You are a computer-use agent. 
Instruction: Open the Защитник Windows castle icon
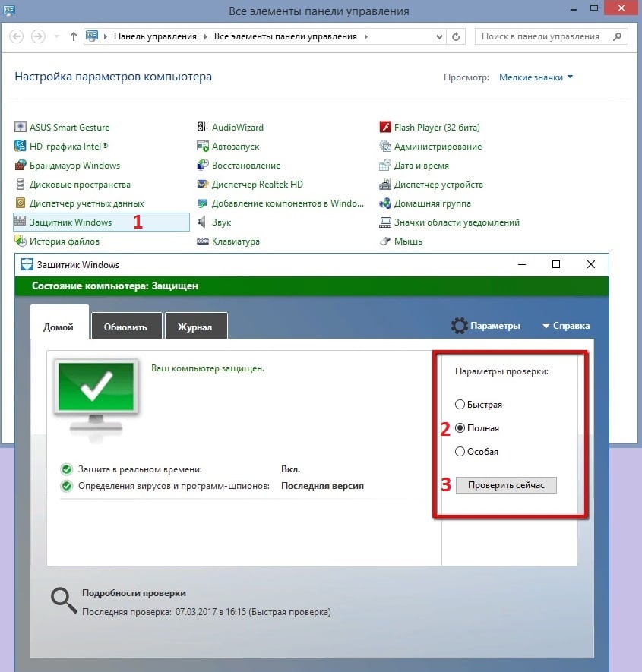(21, 222)
